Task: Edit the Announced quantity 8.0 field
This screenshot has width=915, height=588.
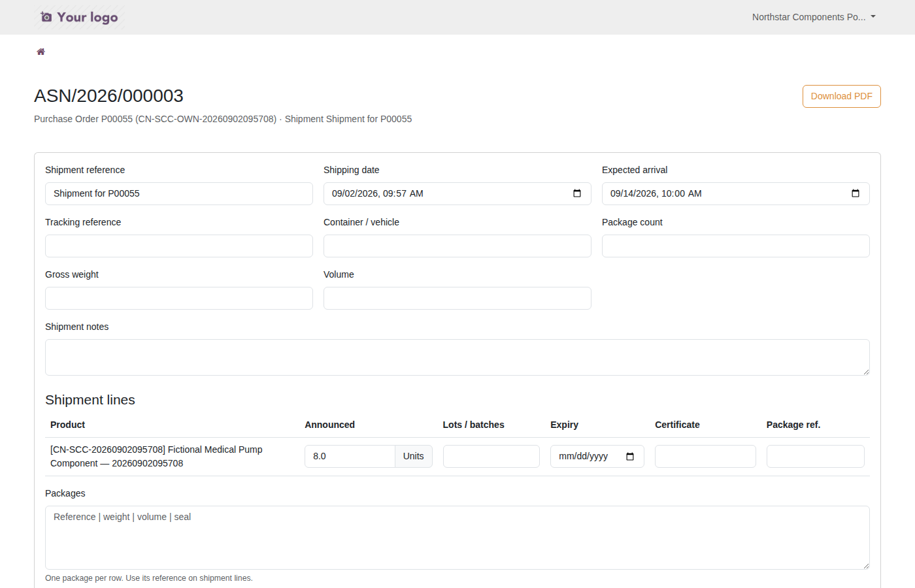Action: click(350, 456)
